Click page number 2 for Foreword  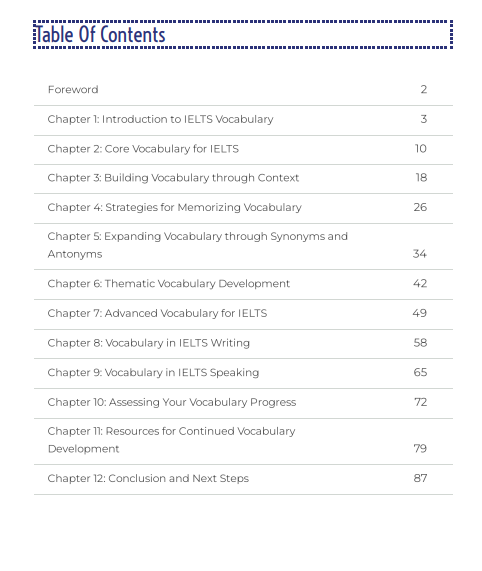pyautogui.click(x=424, y=90)
